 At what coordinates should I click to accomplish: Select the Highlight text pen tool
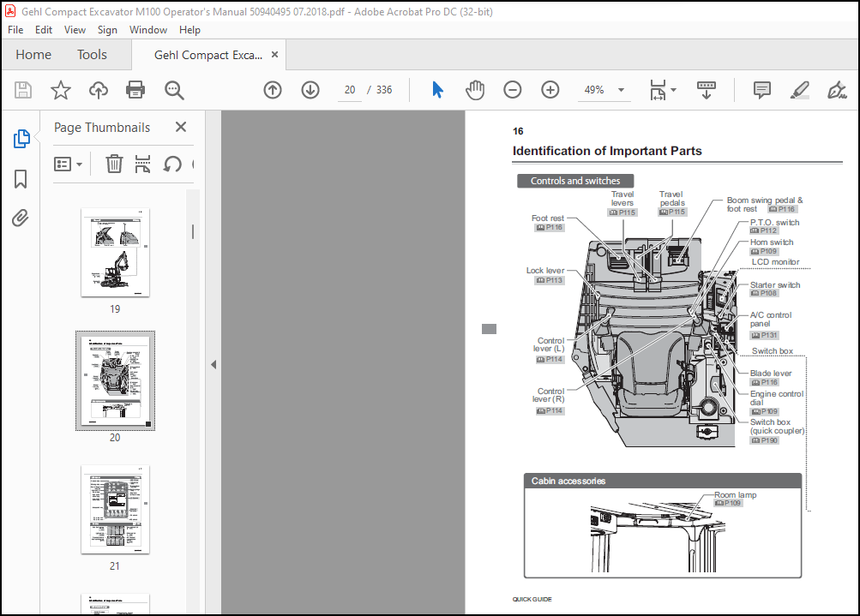tap(800, 90)
